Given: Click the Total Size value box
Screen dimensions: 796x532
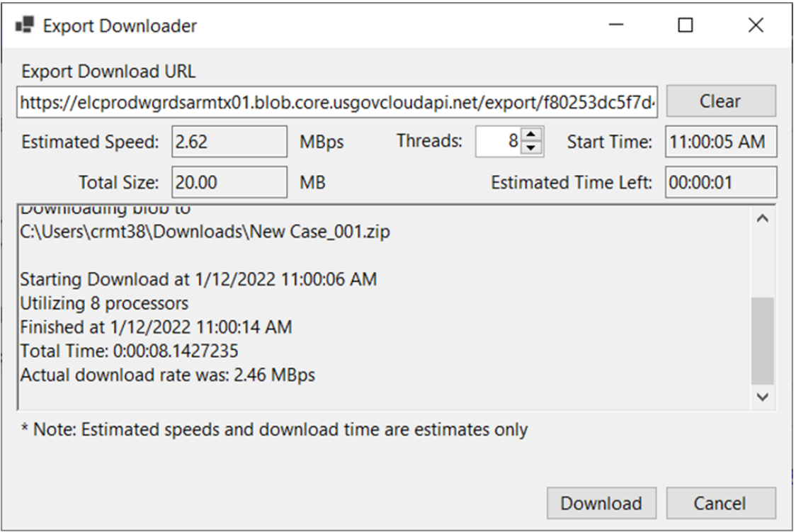Looking at the screenshot, I should (229, 182).
